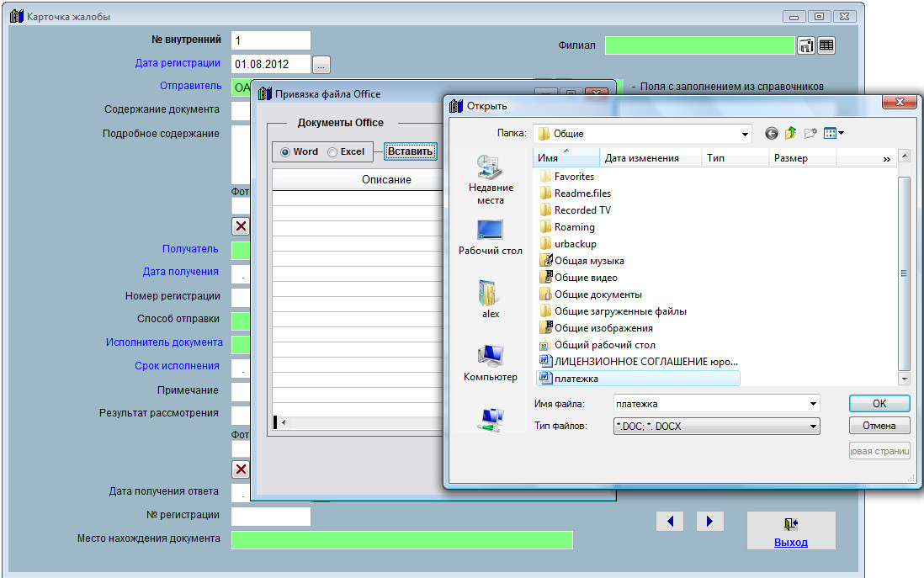This screenshot has width=924, height=578.
Task: Open the Имя файла dropdown arrow
Action: coord(813,404)
